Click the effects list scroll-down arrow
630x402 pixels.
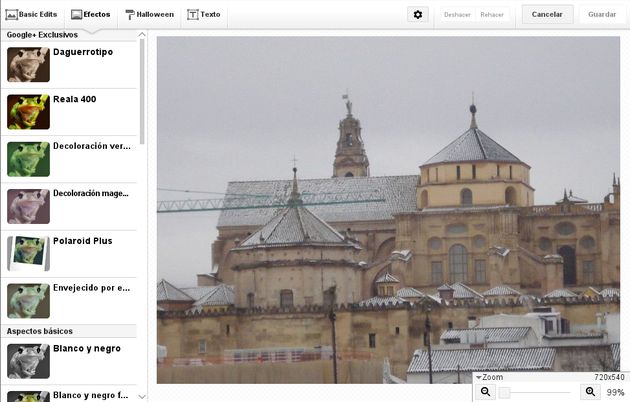tap(142, 397)
